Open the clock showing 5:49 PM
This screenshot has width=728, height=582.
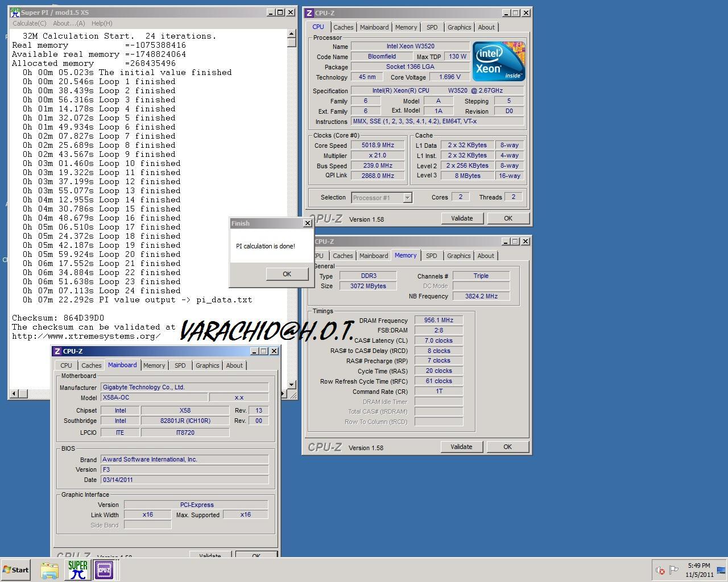(699, 570)
